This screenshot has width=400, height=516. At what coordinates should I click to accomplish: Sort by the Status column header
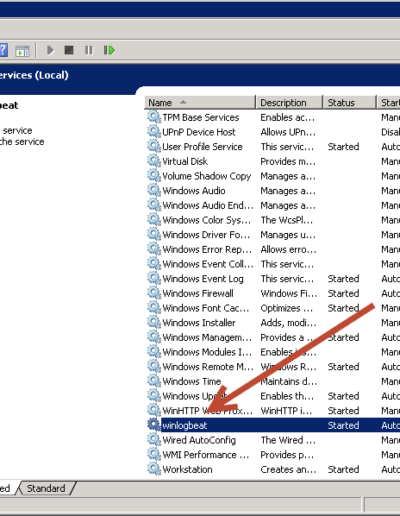click(350, 103)
